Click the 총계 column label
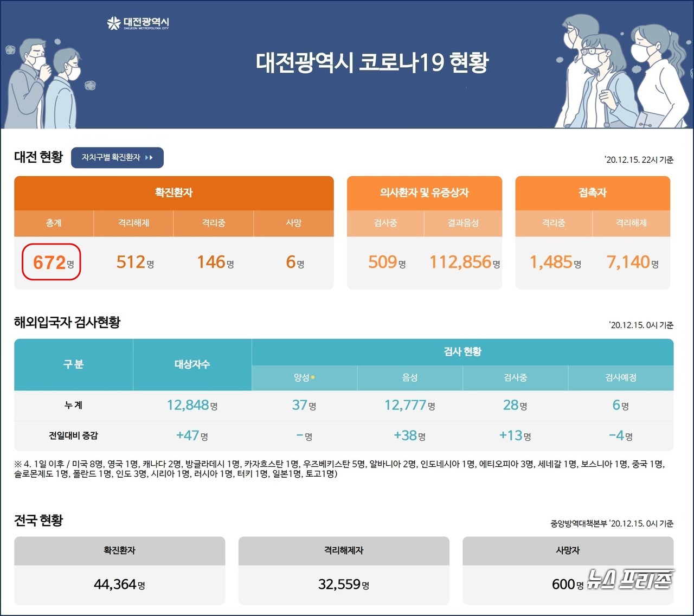 [x=54, y=223]
